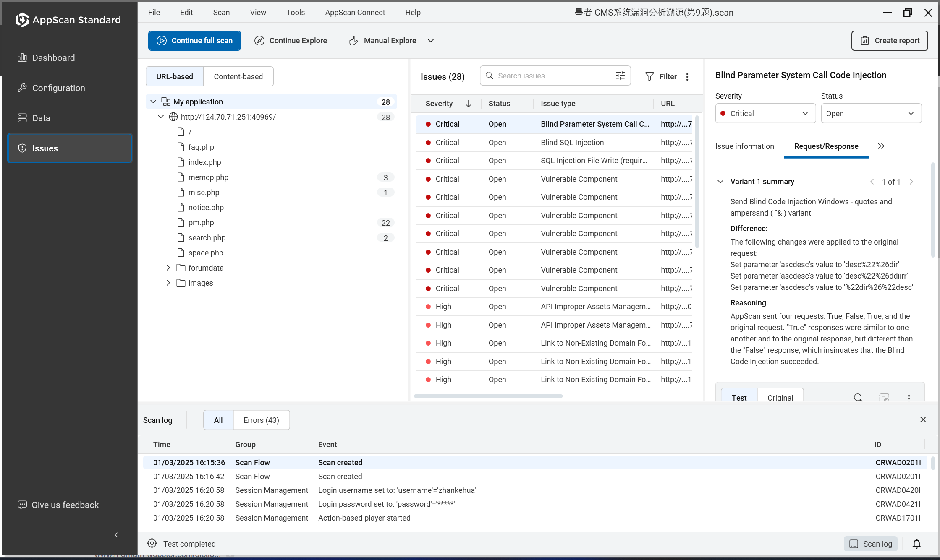Select the Errors (43) log tab

tap(261, 420)
